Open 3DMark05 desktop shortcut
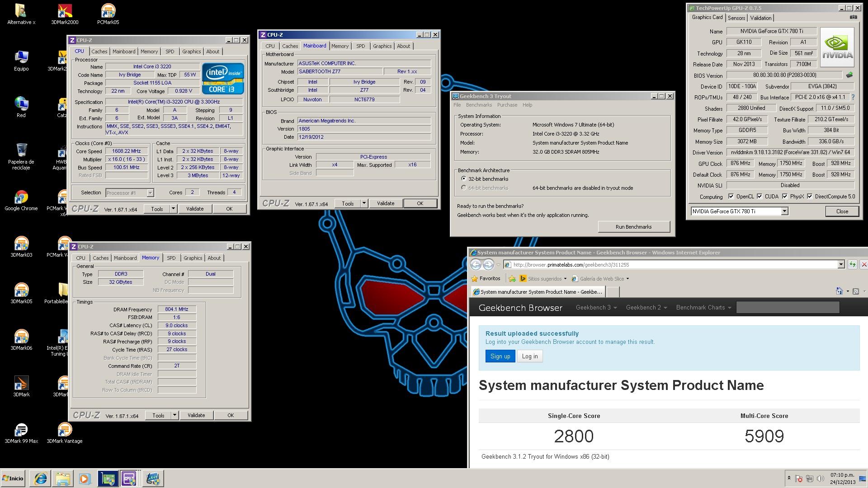The width and height of the screenshot is (868, 488). (x=21, y=294)
